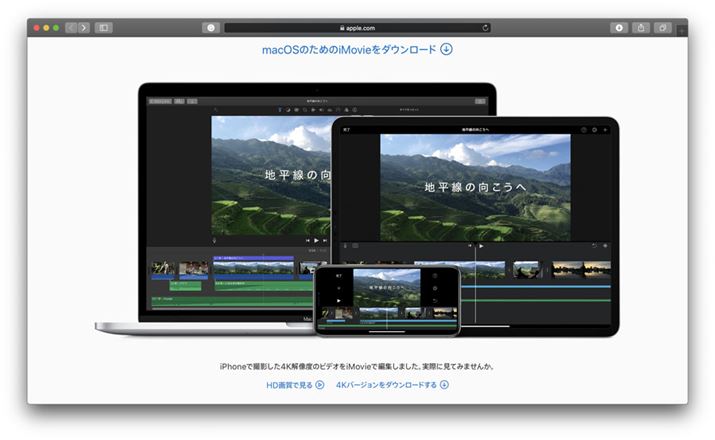Click the play button on the iPad iMovie screen
The height and width of the screenshot is (440, 715).
481,246
